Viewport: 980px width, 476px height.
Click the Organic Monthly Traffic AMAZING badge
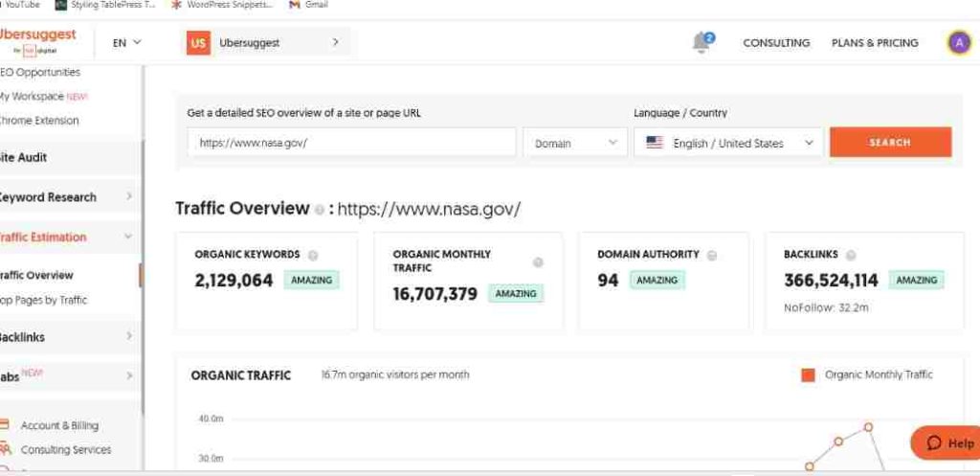point(516,293)
